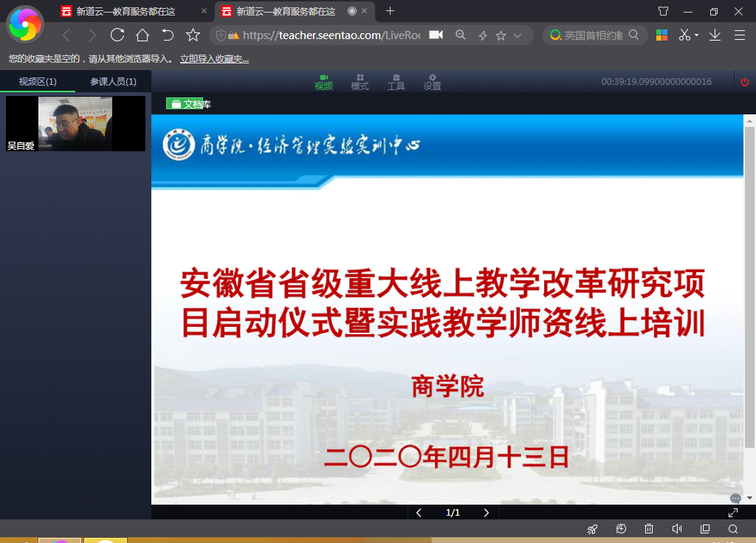Go to the next slide page
This screenshot has width=756, height=543.
pyautogui.click(x=486, y=513)
